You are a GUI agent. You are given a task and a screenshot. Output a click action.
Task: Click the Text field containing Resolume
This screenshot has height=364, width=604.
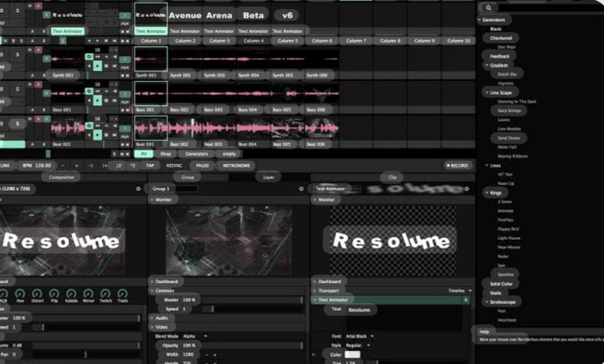click(403, 318)
